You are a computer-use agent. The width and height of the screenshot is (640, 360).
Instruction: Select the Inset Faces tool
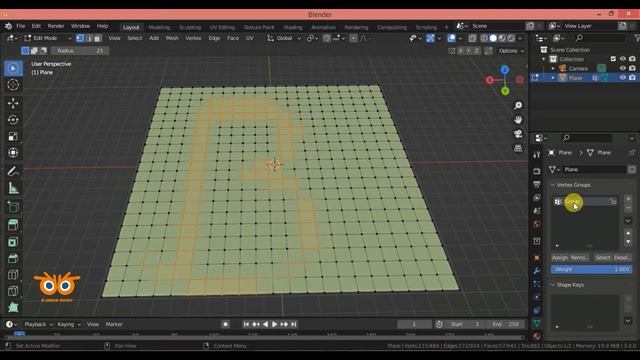pos(13,242)
